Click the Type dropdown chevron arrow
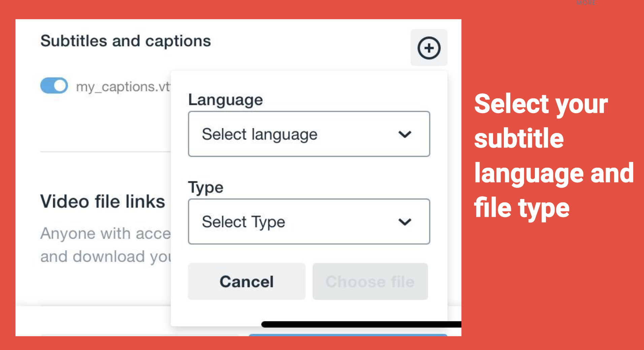Screen dimensions: 644x350 (405, 222)
